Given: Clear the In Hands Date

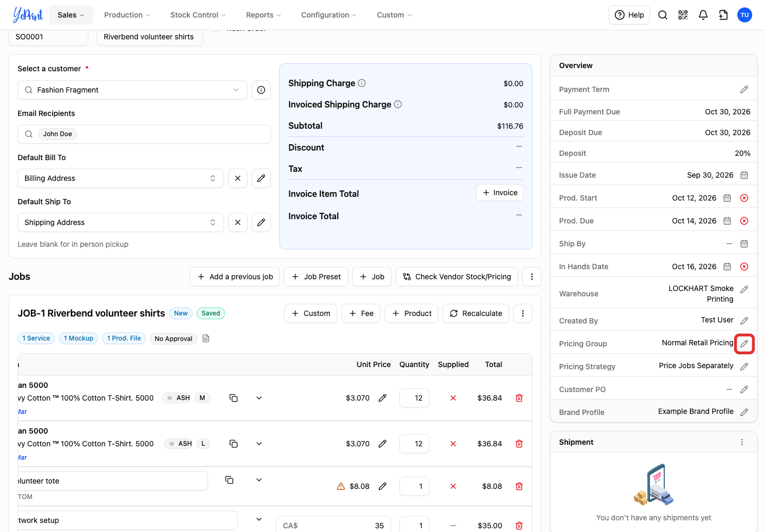Looking at the screenshot, I should tap(744, 267).
